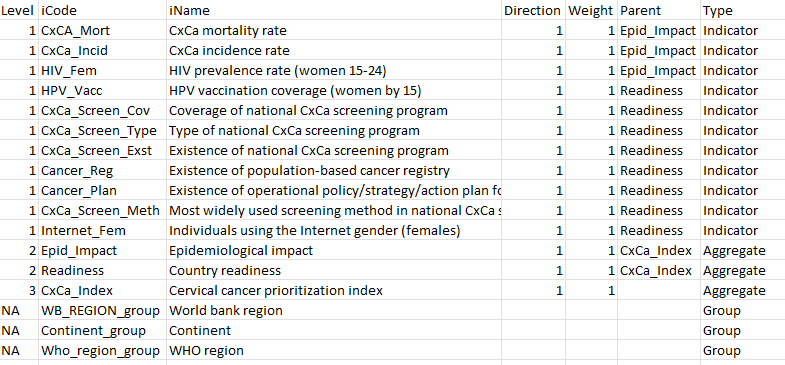785x365 pixels.
Task: Select the 'HPV vaccination coverage' cell
Action: click(334, 91)
